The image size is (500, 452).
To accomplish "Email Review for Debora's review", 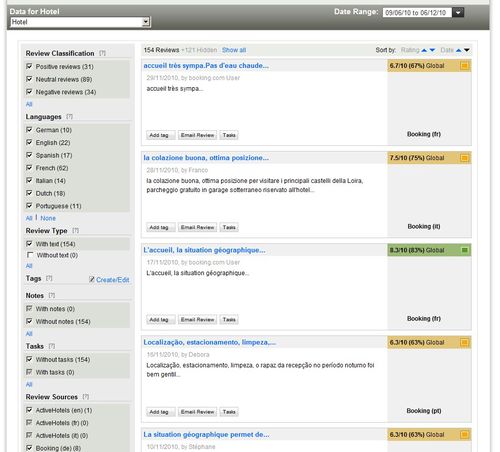I will point(197,412).
